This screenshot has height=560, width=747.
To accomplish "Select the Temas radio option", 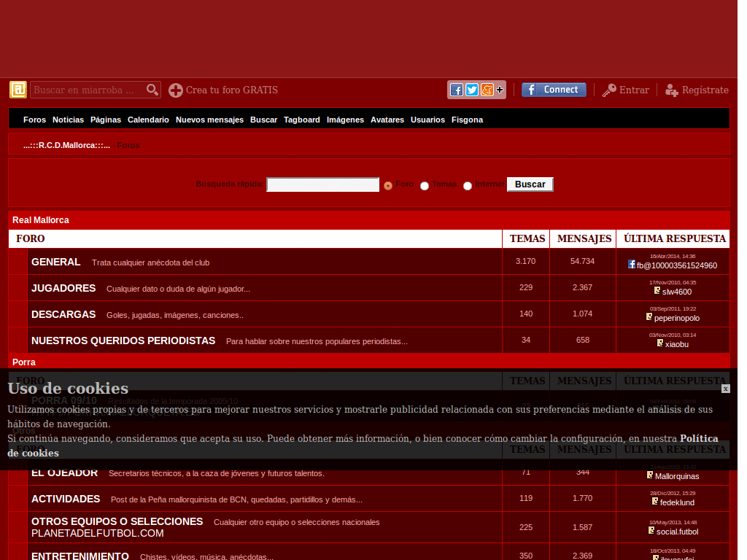I will point(425,186).
